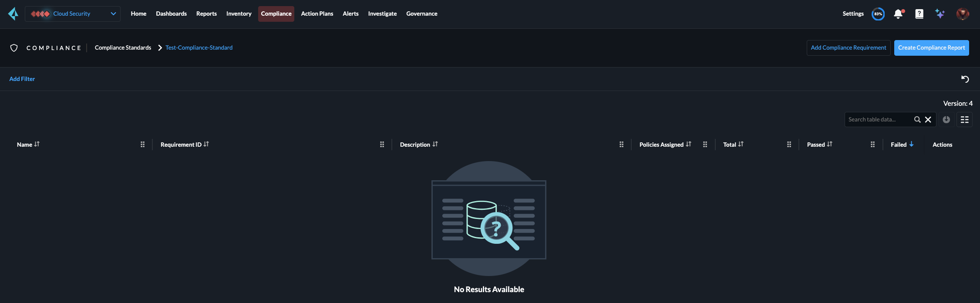
Task: Click Create Compliance Report button
Action: pos(931,48)
